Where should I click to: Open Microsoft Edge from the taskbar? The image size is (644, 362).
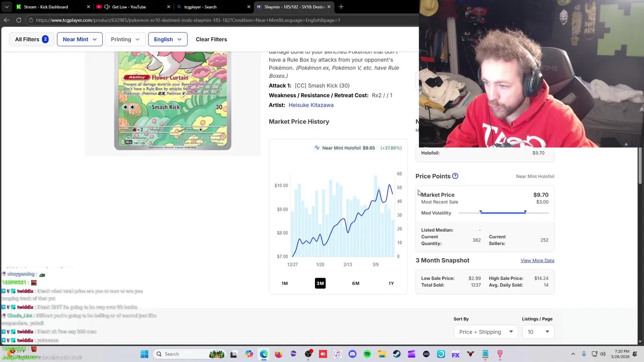pyautogui.click(x=264, y=354)
